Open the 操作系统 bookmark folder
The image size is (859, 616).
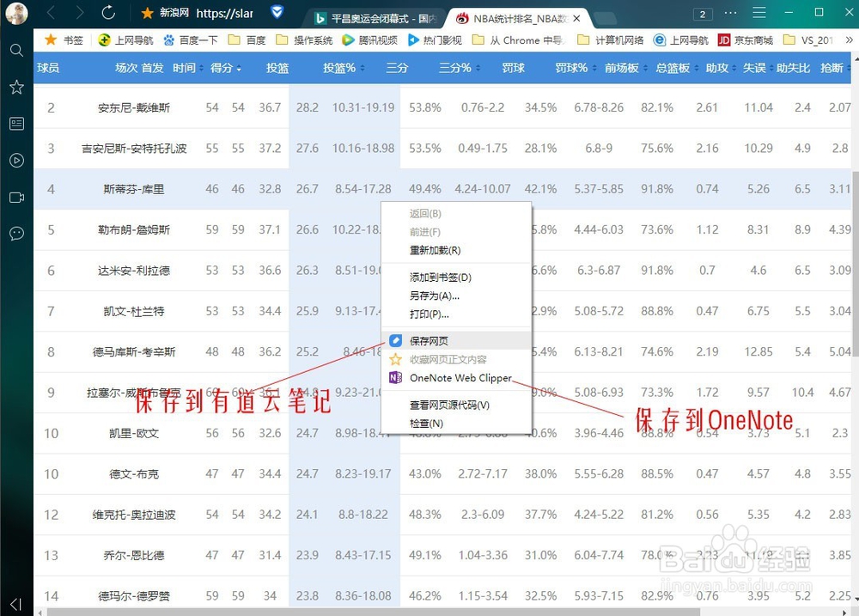(304, 40)
